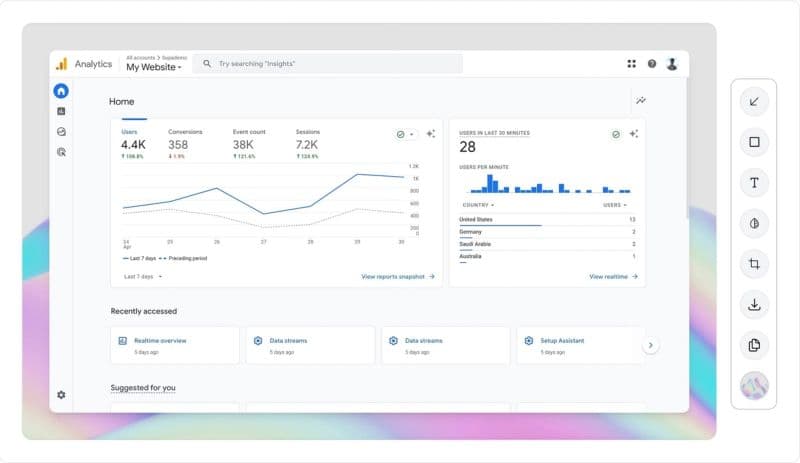Click the 28 users count value

click(x=467, y=147)
